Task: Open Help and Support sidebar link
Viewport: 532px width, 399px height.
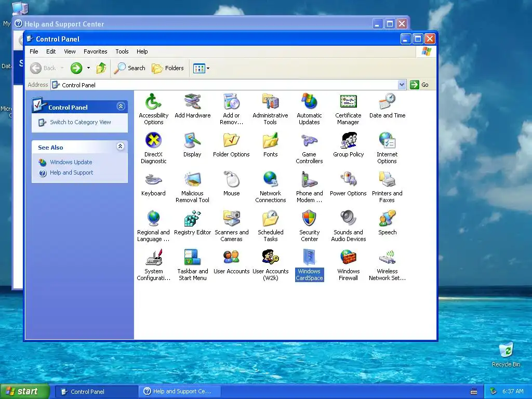Action: click(x=71, y=172)
